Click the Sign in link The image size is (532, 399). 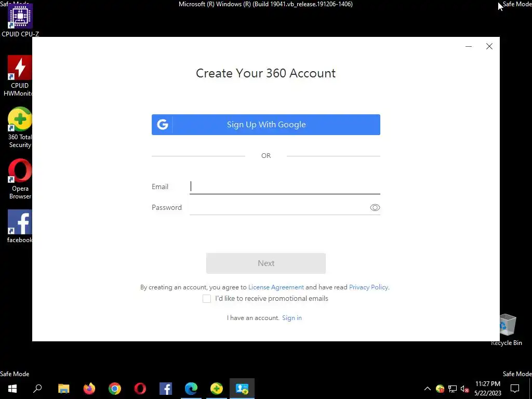(x=292, y=318)
